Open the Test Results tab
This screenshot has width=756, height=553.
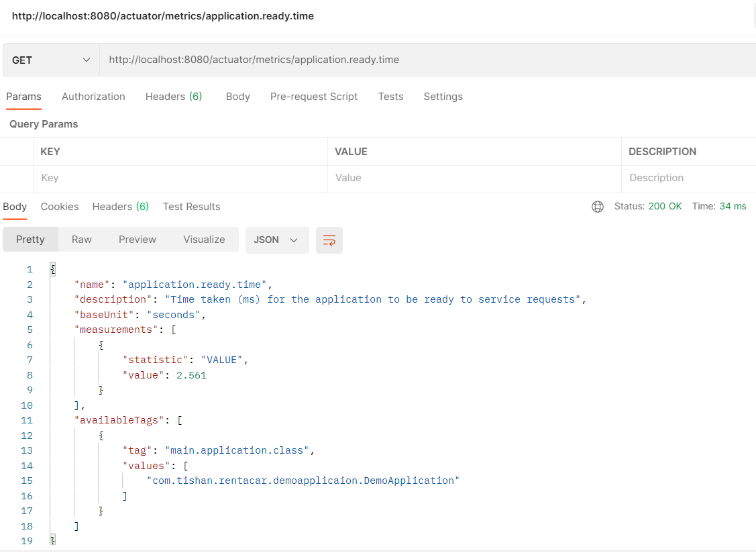191,207
